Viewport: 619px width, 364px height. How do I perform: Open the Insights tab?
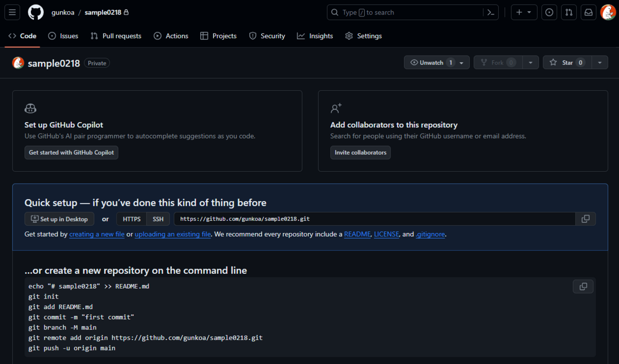(315, 36)
